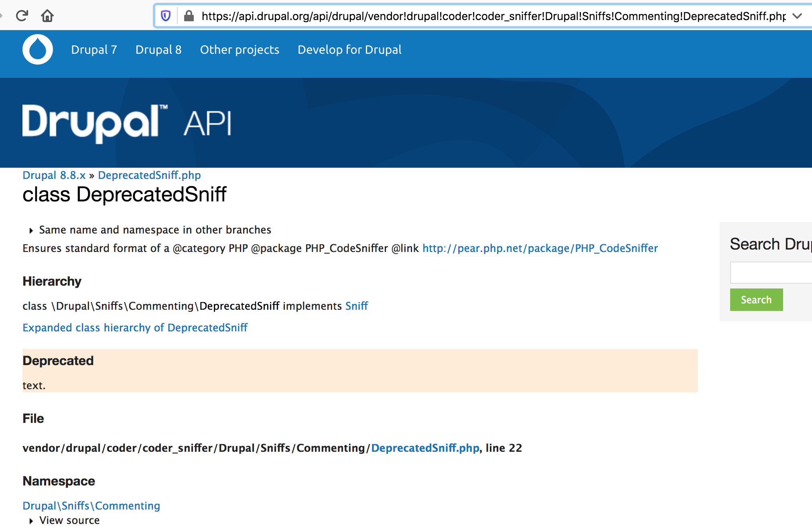Go to the browser home page
Image resolution: width=812 pixels, height=532 pixels.
(x=48, y=16)
